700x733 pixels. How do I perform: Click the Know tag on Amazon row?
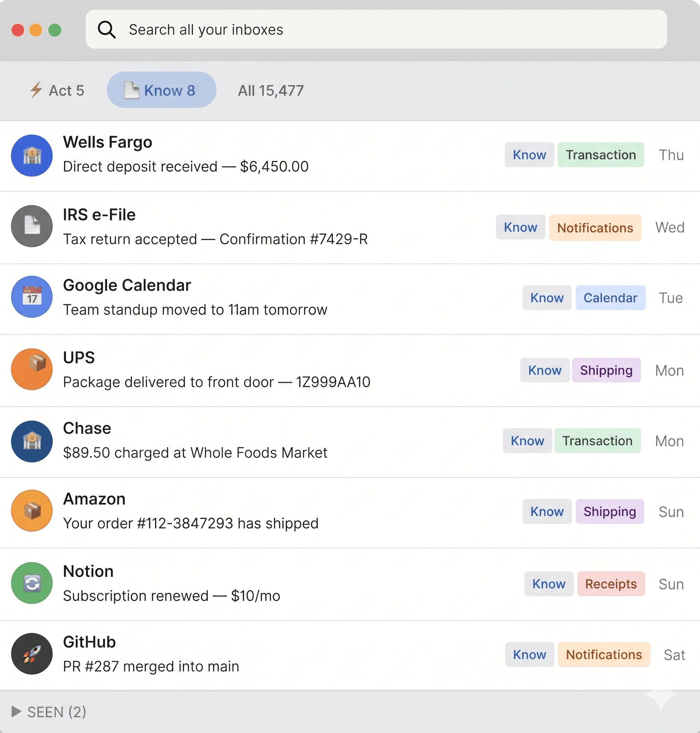tap(547, 512)
